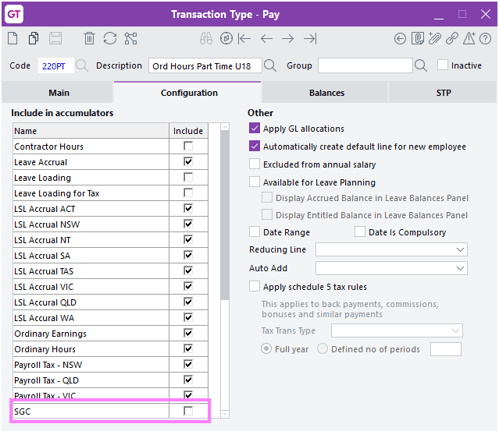Click the Refresh icon in toolbar
This screenshot has width=499, height=431.
[x=110, y=39]
